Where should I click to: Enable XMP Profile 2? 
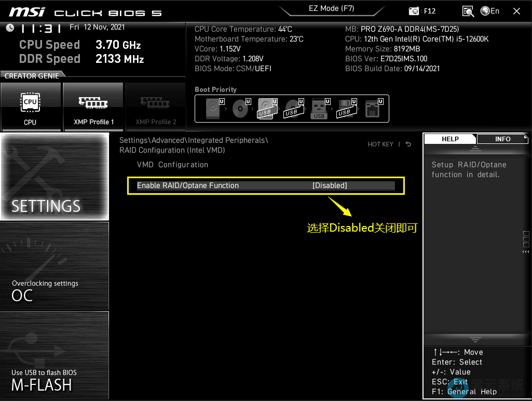tap(156, 106)
